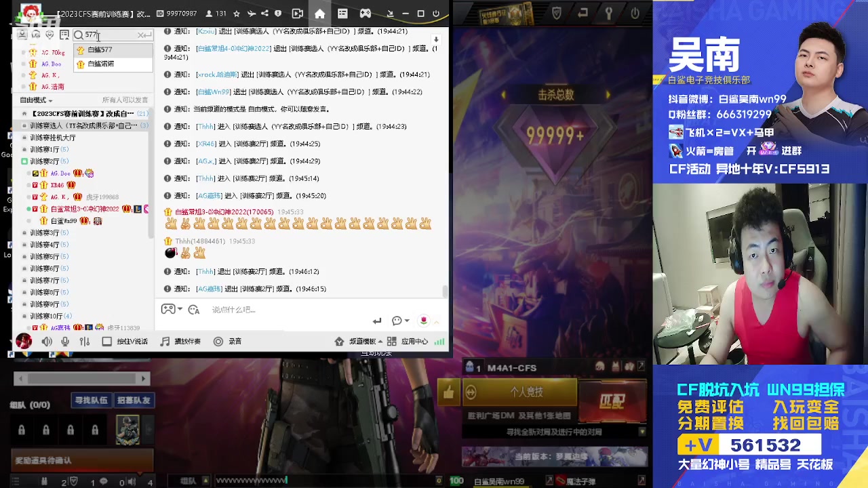Click the contacts icon above user list
The height and width of the screenshot is (488, 868).
[22, 35]
